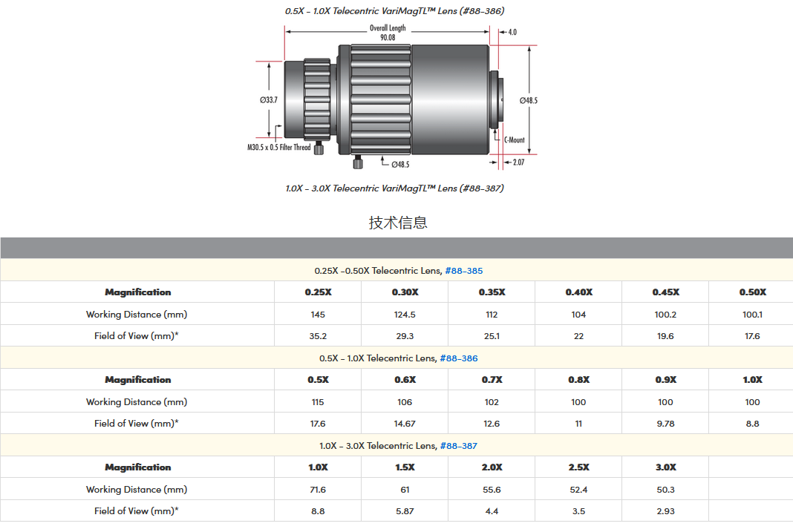
Task: Click the Overall Length 90.08 dimension
Action: coord(388,33)
